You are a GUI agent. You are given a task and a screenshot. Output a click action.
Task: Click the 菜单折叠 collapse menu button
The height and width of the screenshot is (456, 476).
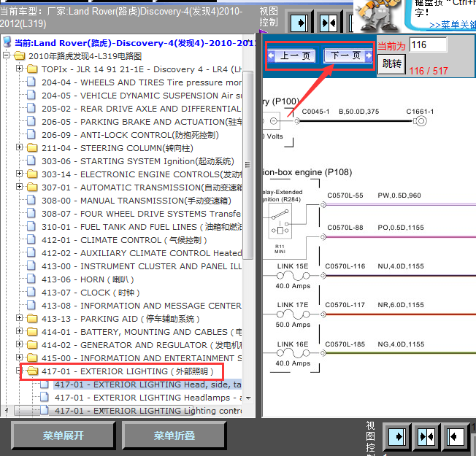click(x=174, y=436)
